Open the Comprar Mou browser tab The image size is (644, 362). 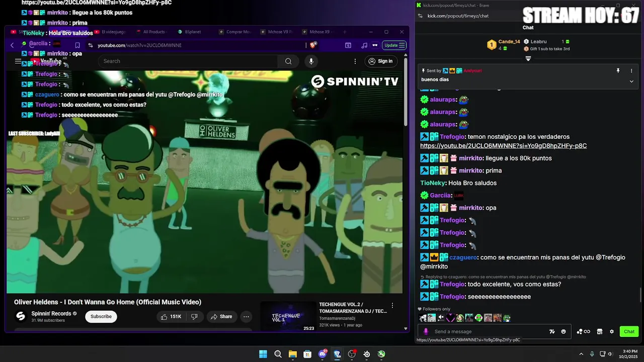pyautogui.click(x=238, y=32)
